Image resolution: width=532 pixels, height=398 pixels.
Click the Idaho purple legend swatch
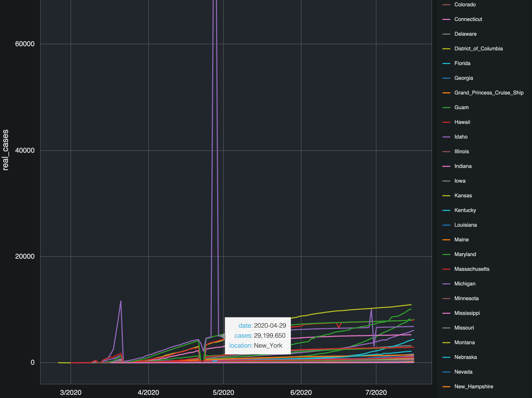point(446,137)
